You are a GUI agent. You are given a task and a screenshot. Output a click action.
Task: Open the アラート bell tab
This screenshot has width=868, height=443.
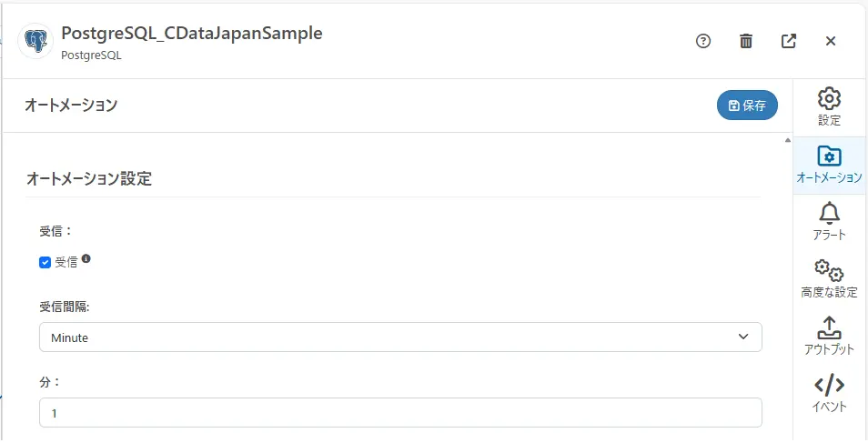click(829, 222)
